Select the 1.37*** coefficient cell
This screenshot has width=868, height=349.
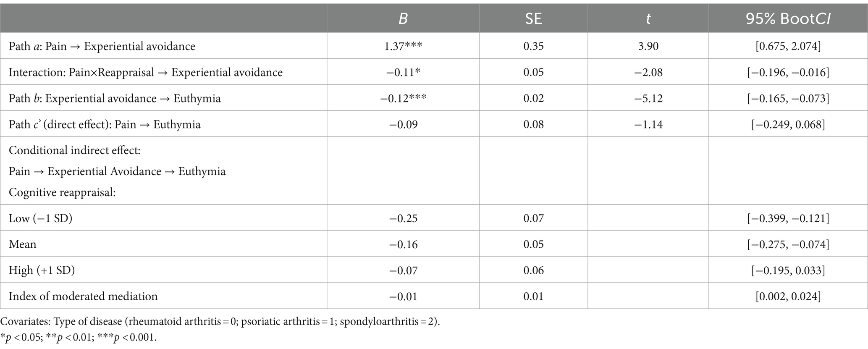403,46
